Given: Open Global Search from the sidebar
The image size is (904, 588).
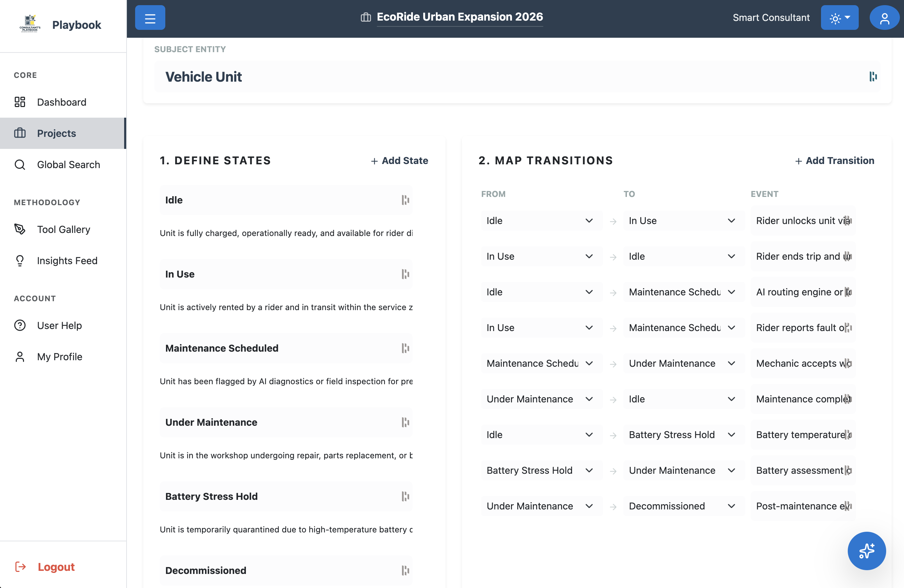Looking at the screenshot, I should pyautogui.click(x=68, y=164).
